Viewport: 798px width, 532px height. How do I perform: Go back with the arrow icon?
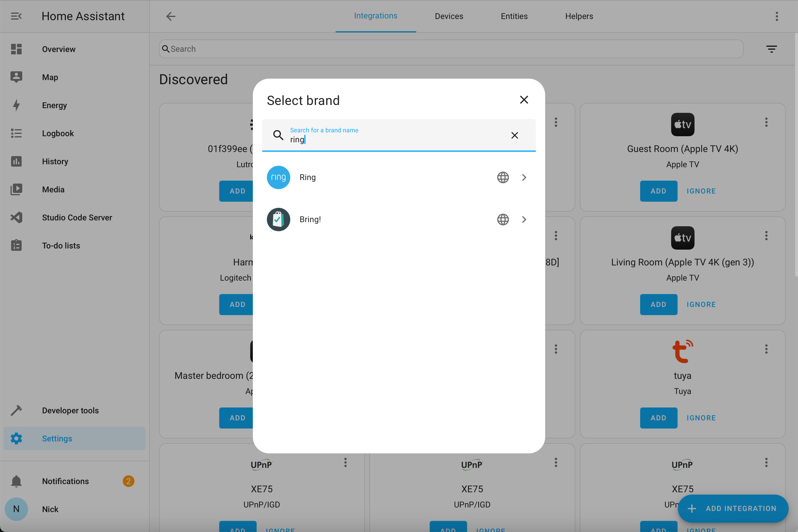171,16
